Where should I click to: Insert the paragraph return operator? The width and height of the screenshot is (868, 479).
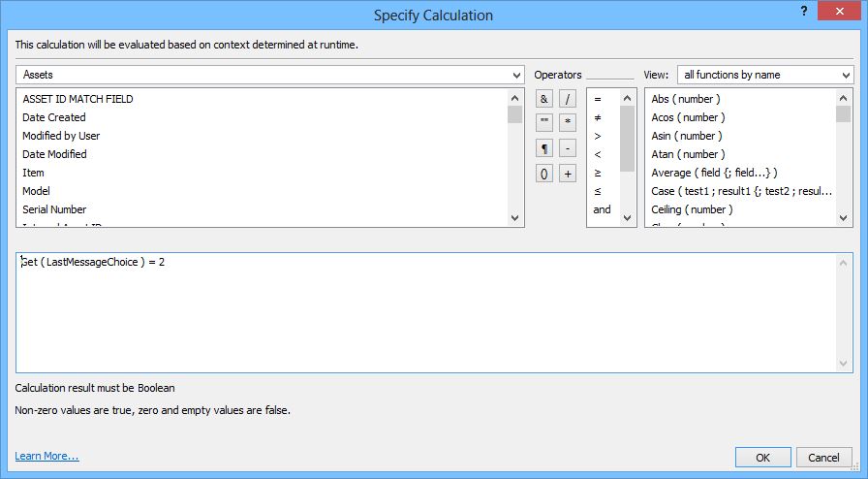coord(544,148)
